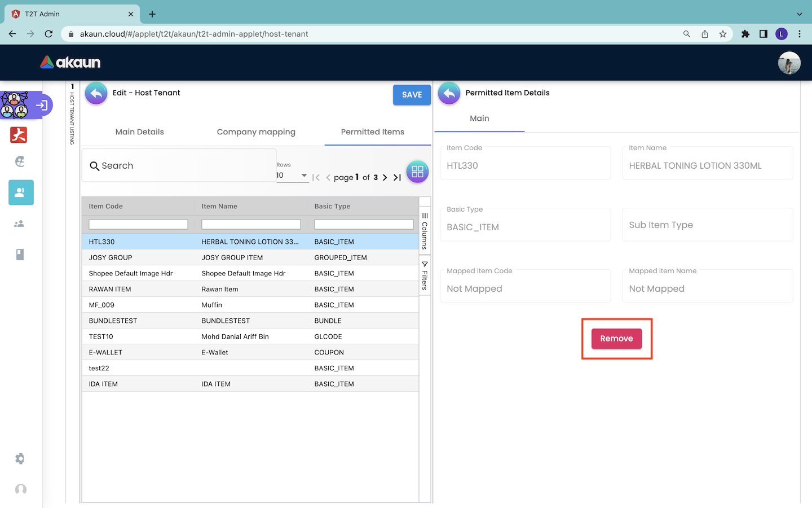Open the Rows per page dropdown

[x=292, y=176]
